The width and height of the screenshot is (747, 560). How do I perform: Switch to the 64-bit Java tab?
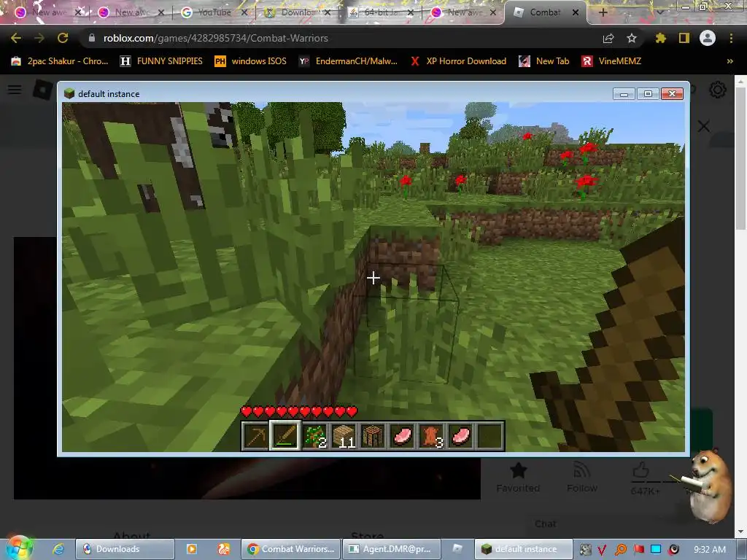click(x=380, y=12)
